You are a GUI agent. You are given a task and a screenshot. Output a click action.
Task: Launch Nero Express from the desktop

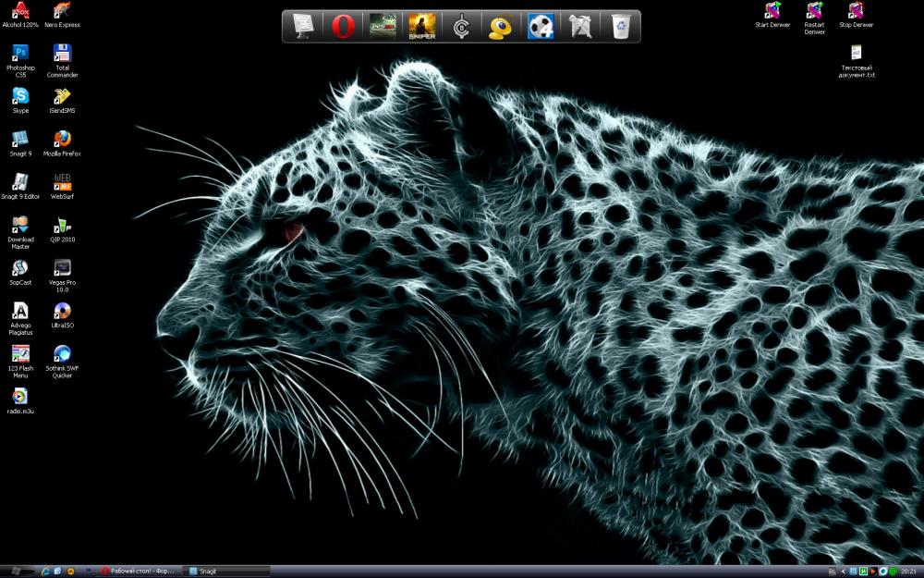point(62,12)
